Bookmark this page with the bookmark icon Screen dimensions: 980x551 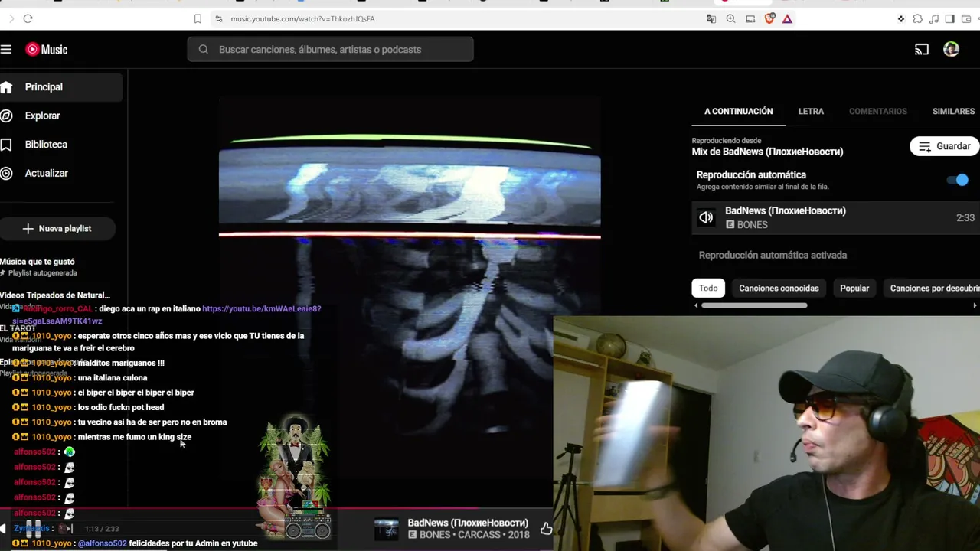[198, 18]
